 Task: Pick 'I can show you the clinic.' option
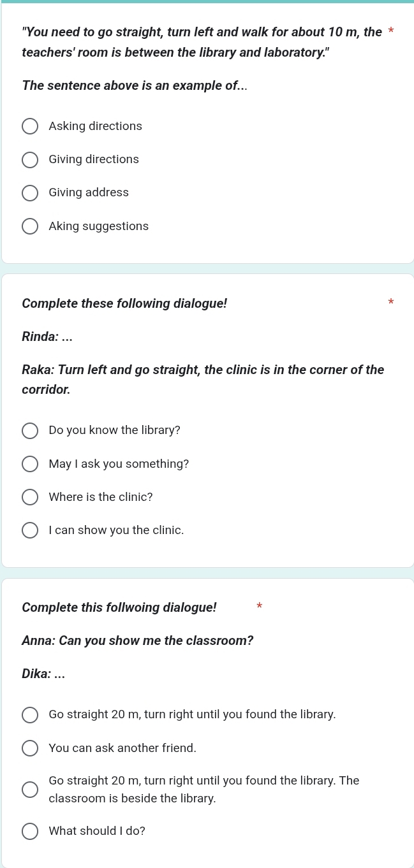point(30,530)
